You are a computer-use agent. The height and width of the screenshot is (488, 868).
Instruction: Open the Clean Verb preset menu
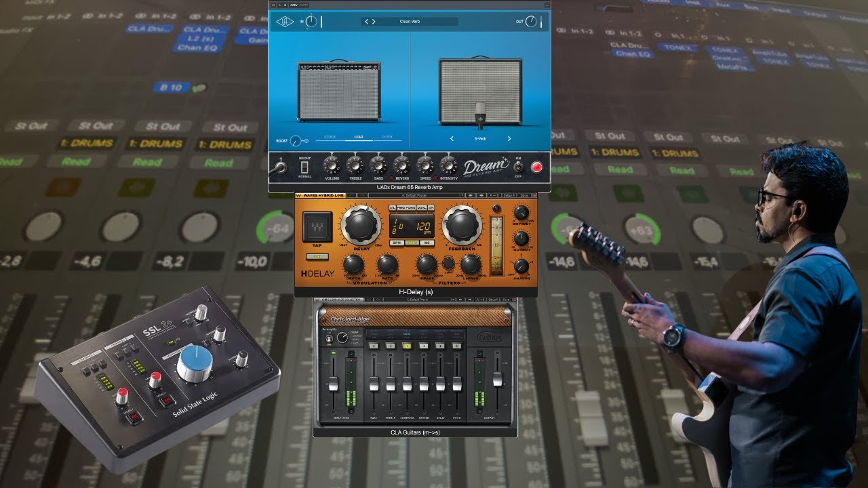[x=410, y=22]
